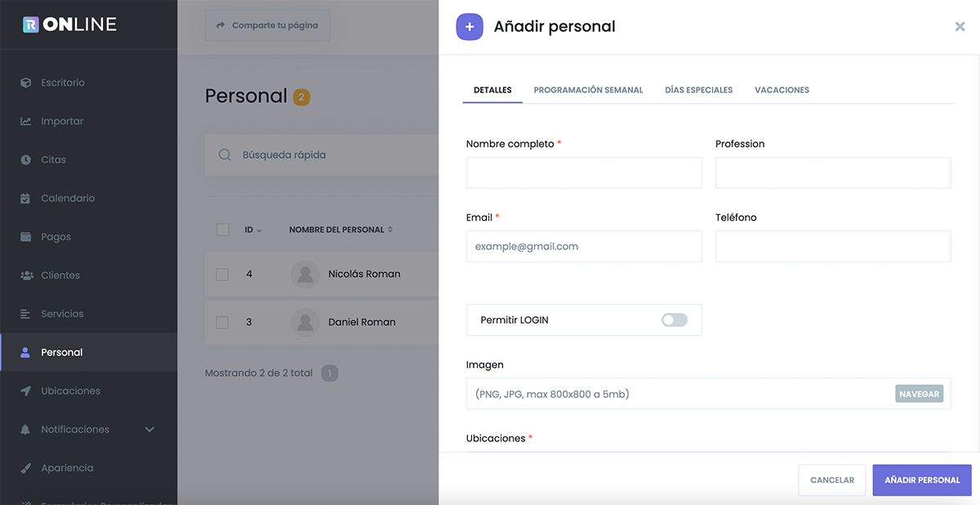Check the box for Nicolás Roman
This screenshot has width=980, height=505.
(222, 274)
